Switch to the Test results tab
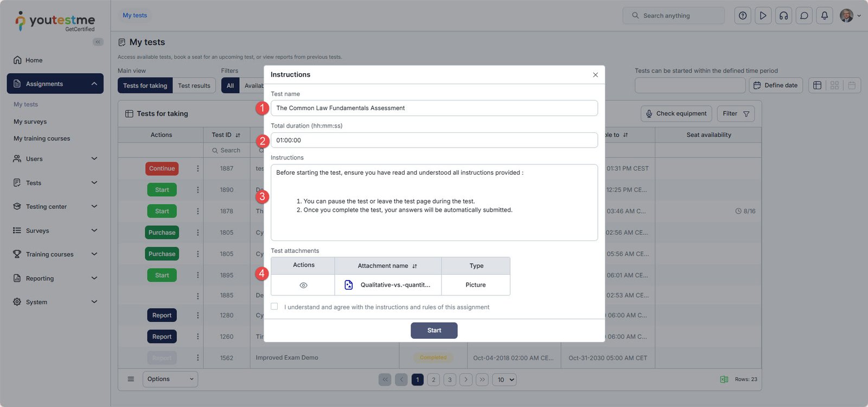Image resolution: width=868 pixels, height=407 pixels. click(194, 86)
